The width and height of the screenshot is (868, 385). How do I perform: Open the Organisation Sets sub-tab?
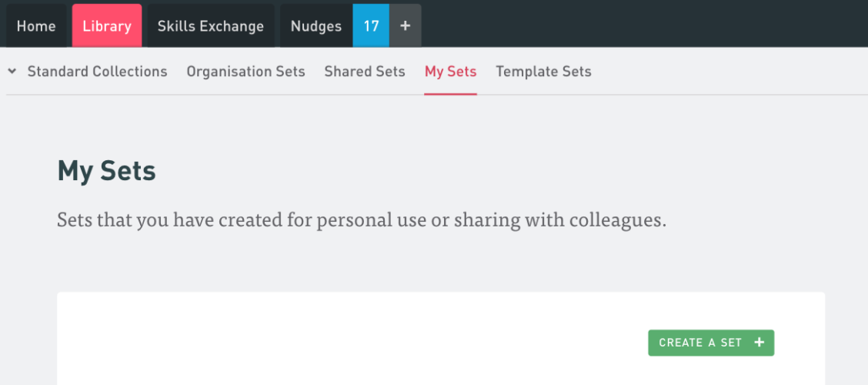click(x=245, y=72)
